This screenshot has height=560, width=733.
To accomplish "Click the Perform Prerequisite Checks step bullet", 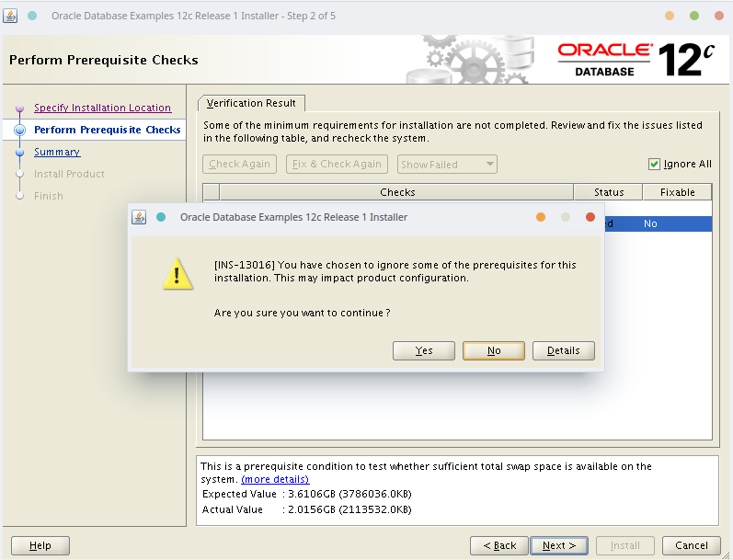I will pyautogui.click(x=19, y=130).
